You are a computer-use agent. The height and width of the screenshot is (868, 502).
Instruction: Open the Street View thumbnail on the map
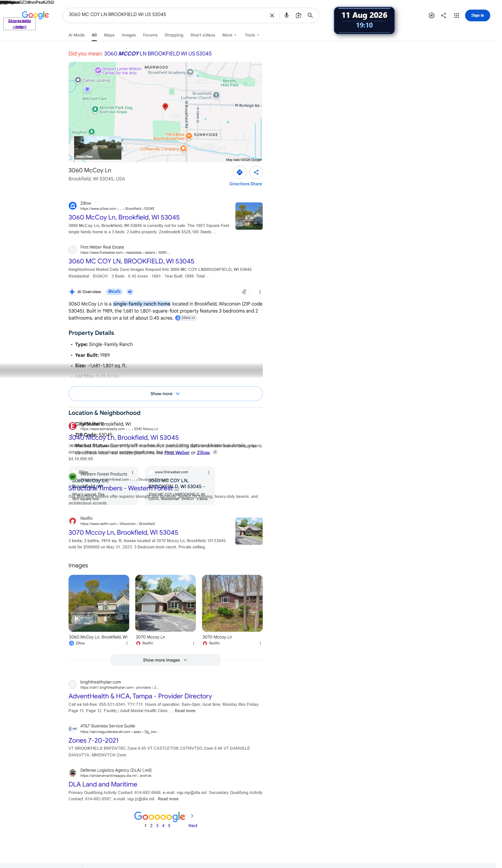click(x=98, y=148)
